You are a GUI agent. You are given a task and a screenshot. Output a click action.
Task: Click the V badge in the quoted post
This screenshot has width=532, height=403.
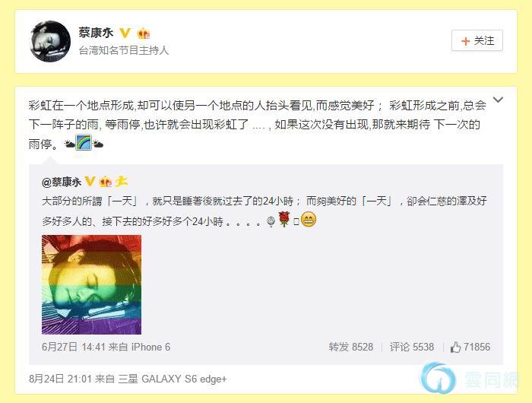coord(90,181)
